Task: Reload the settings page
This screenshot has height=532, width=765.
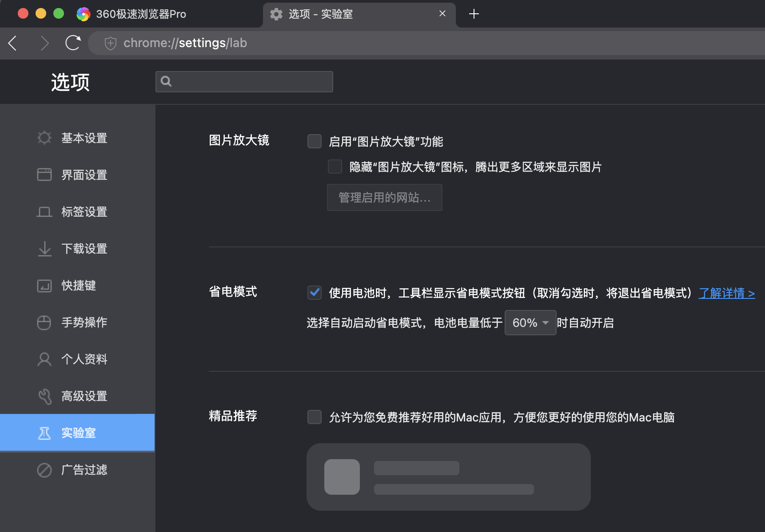Action: click(x=72, y=43)
